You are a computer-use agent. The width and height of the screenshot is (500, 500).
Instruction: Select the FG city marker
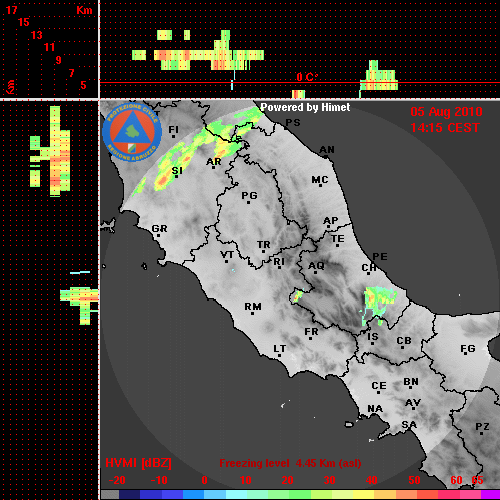466,355
